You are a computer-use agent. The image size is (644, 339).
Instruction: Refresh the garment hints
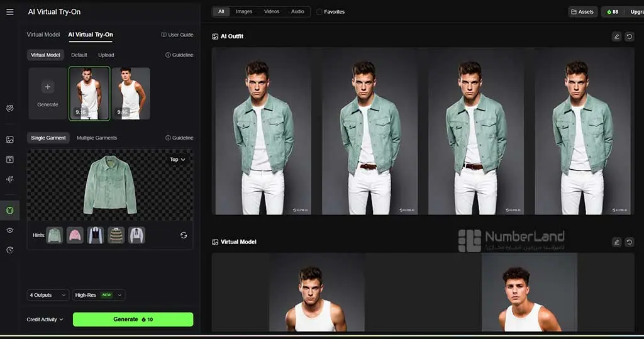point(184,235)
